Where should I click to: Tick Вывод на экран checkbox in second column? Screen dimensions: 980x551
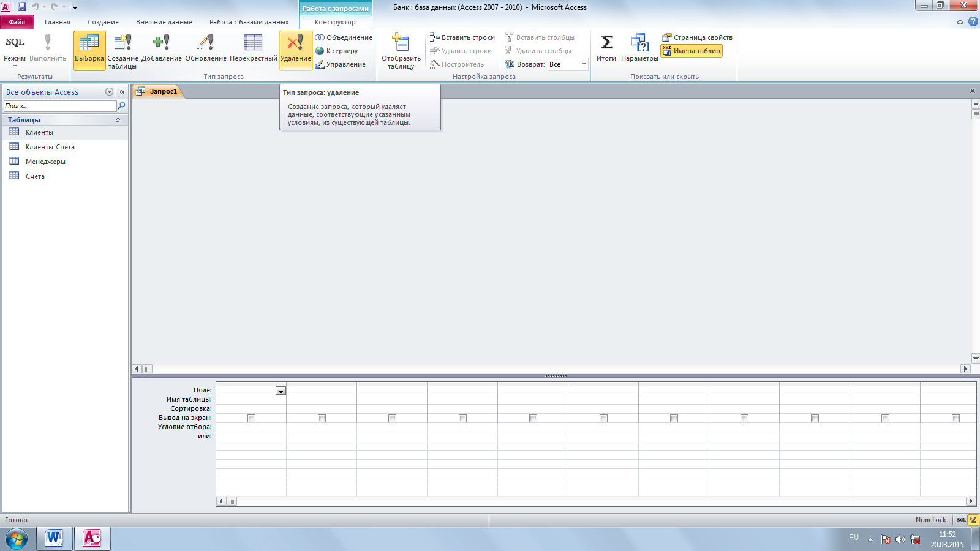[x=322, y=418]
